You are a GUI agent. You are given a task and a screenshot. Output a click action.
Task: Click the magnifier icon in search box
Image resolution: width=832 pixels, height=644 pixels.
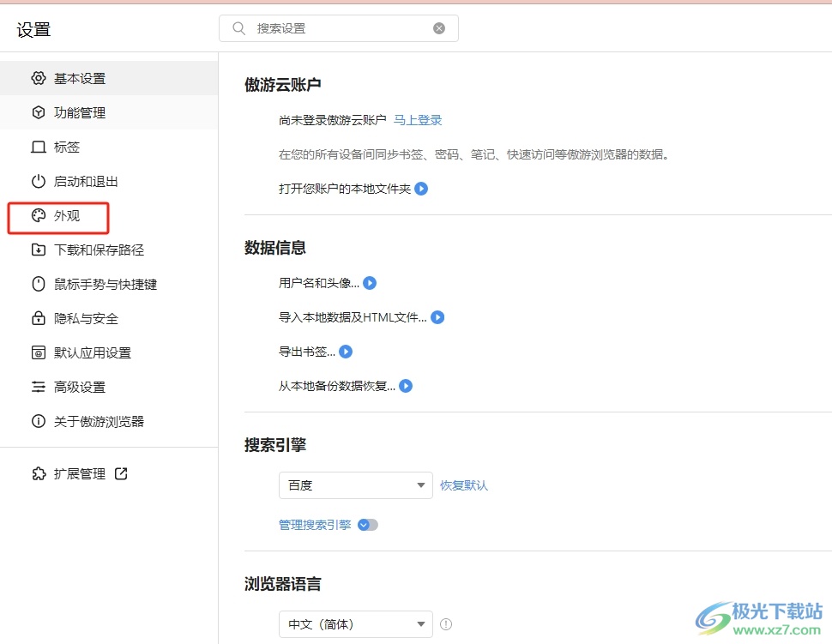(238, 28)
